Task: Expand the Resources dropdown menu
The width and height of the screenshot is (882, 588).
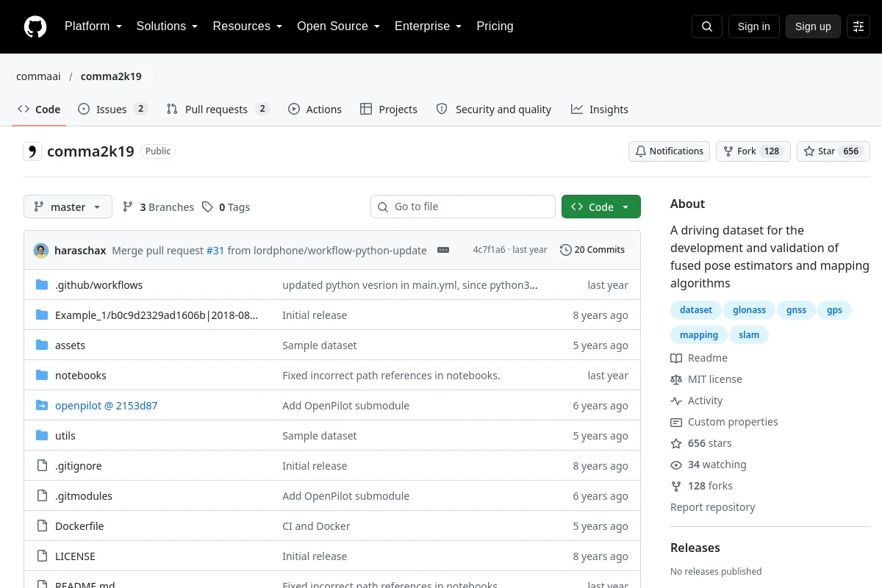Action: coord(248,26)
